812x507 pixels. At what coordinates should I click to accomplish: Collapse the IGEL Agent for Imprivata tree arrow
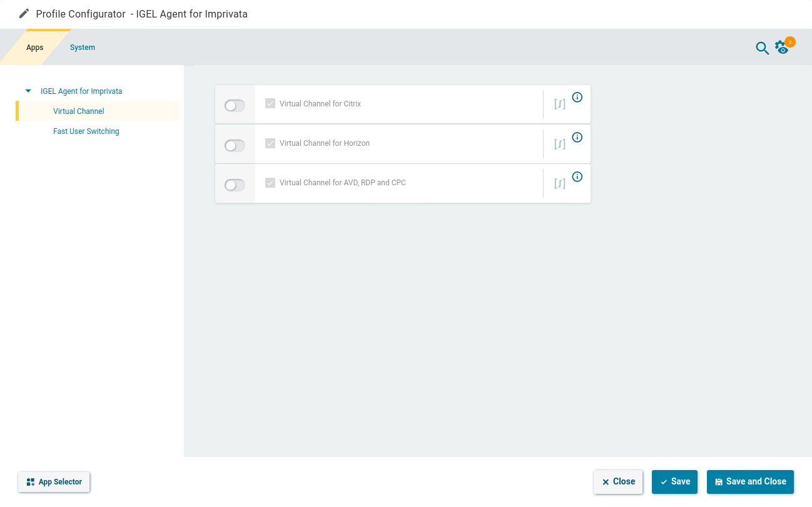click(28, 91)
